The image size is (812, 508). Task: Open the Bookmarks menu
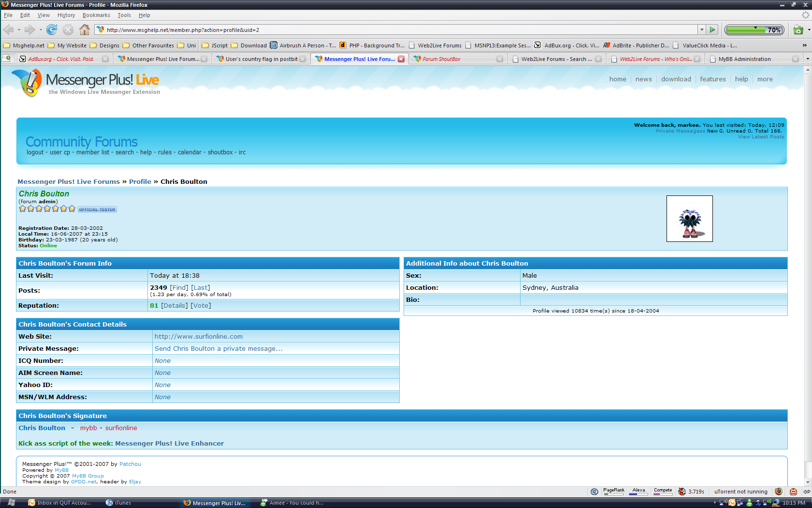(x=96, y=15)
